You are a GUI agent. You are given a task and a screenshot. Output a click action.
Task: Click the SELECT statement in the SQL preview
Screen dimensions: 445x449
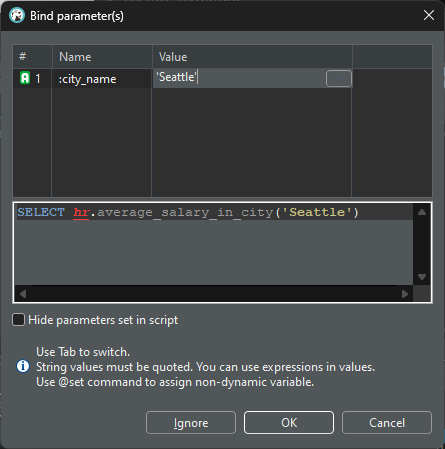(x=188, y=212)
